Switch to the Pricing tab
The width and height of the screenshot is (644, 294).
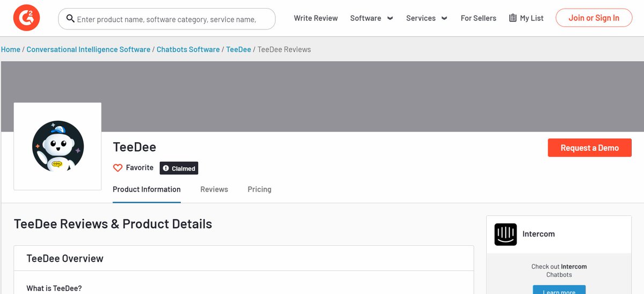pyautogui.click(x=259, y=189)
